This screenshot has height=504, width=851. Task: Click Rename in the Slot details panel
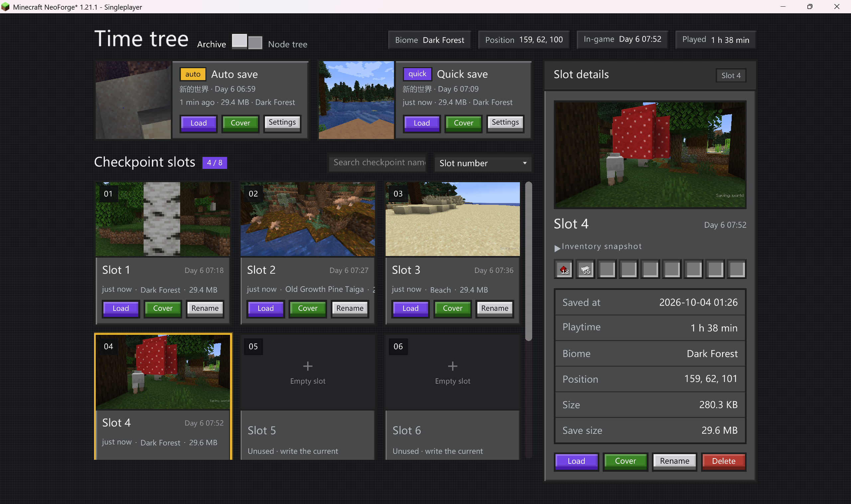[674, 461]
